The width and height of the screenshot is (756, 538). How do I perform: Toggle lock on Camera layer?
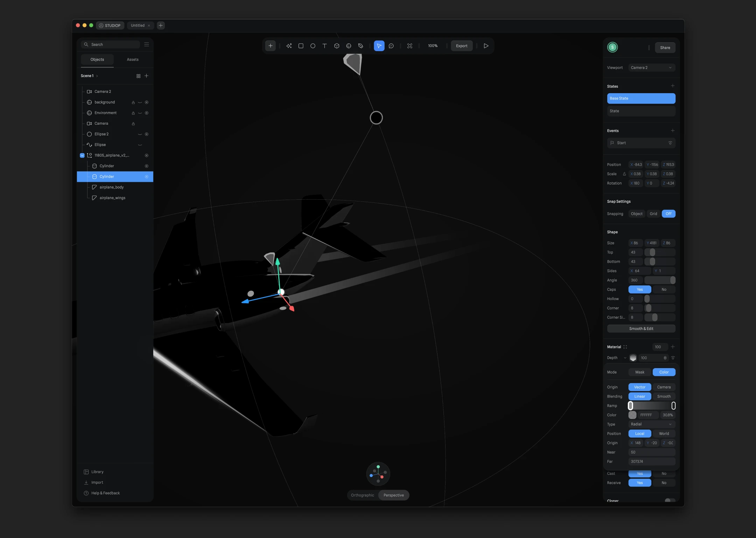(x=133, y=124)
